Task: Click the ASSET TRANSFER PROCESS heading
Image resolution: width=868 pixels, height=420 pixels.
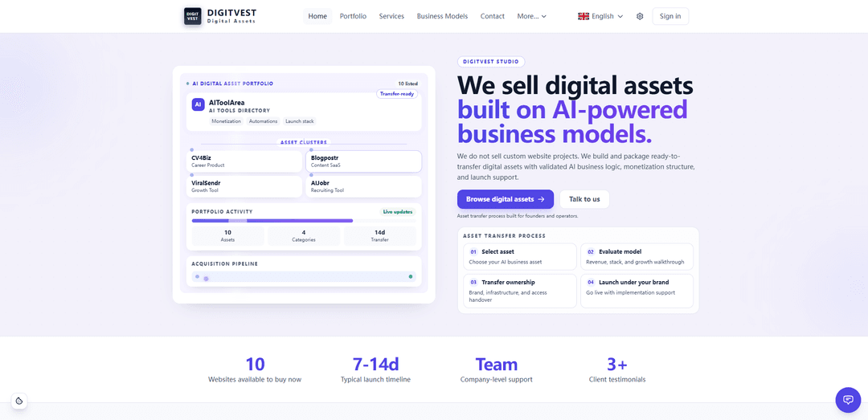Action: tap(504, 236)
